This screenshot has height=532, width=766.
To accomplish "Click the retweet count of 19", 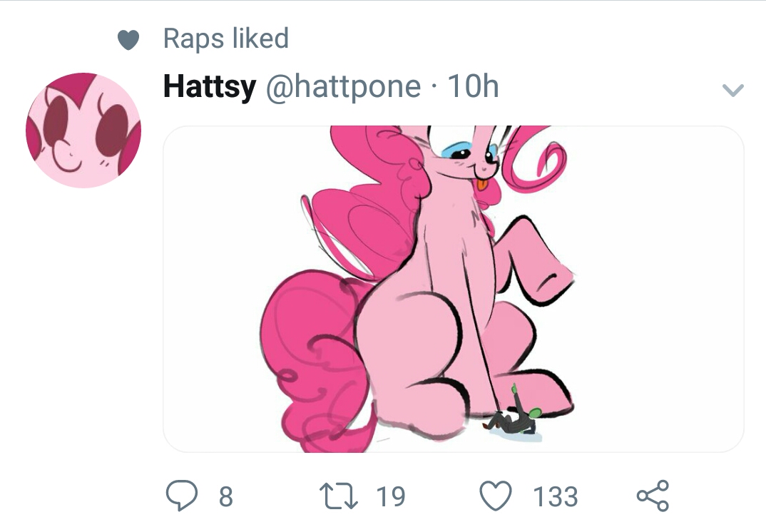I will click(x=391, y=496).
